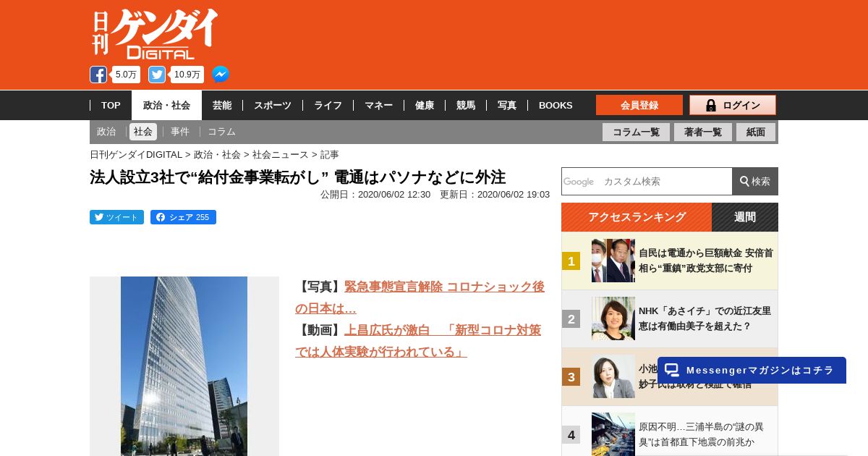Share article with the ツイート button
This screenshot has width=868, height=456.
pyautogui.click(x=116, y=217)
